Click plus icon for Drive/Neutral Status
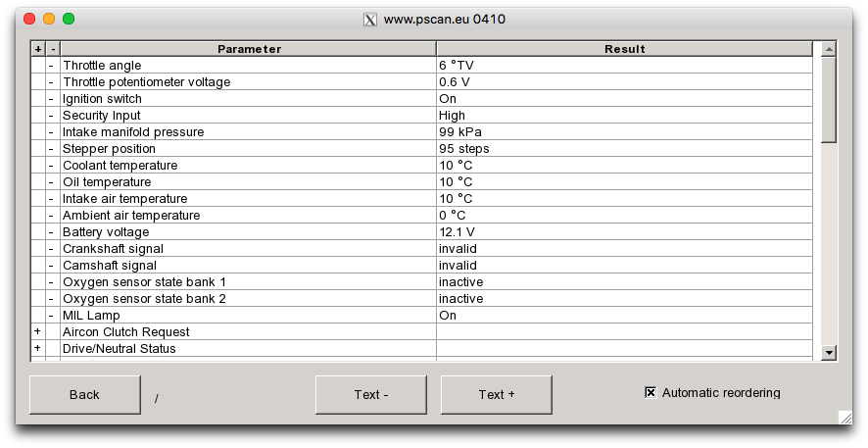 pos(37,348)
